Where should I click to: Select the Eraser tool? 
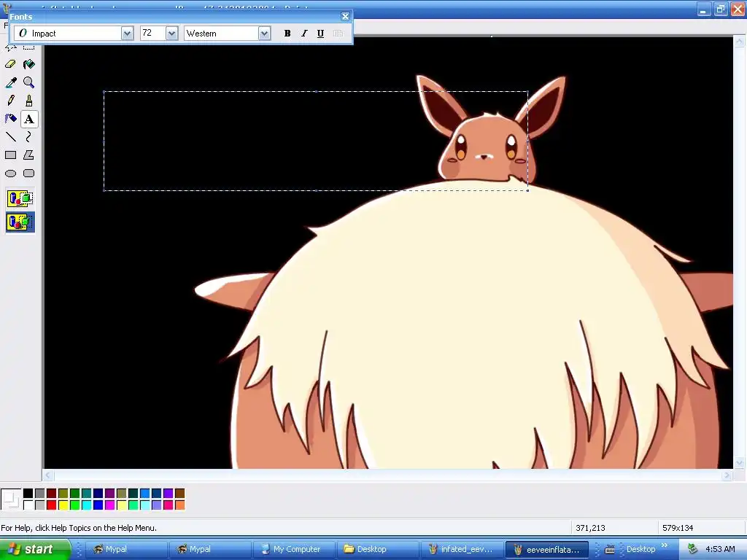[x=10, y=64]
